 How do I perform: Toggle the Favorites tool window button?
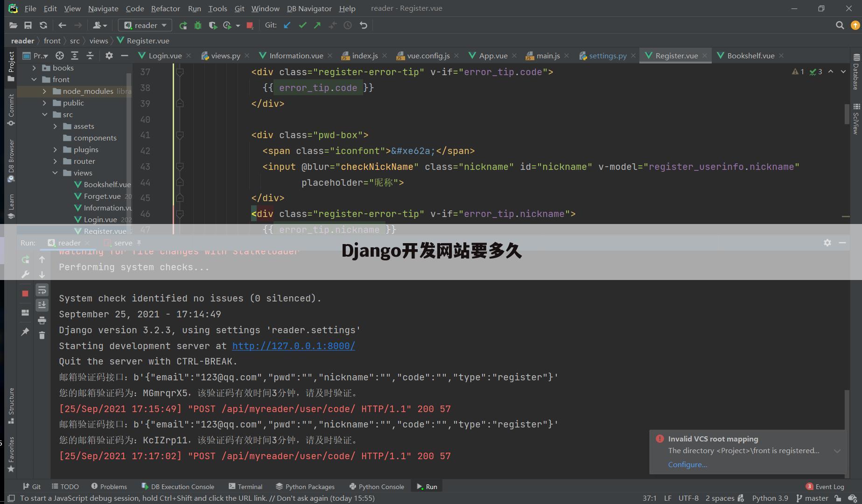tap(11, 455)
